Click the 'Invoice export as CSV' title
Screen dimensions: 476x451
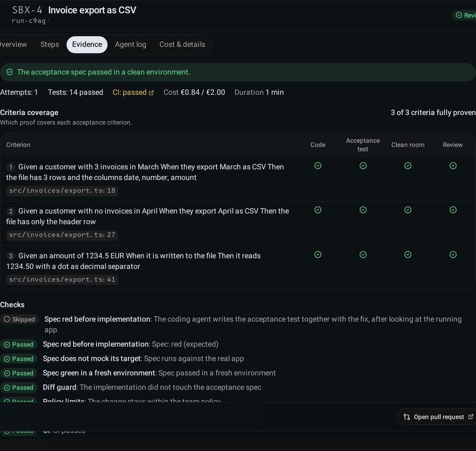92,10
